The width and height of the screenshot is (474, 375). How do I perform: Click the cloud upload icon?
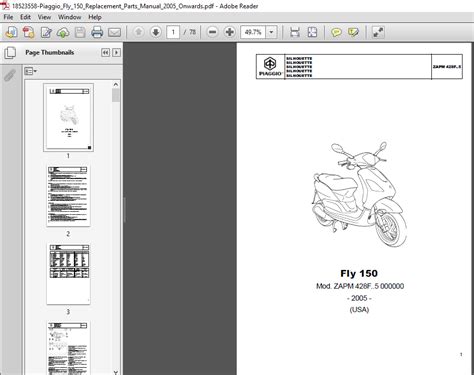click(x=63, y=32)
